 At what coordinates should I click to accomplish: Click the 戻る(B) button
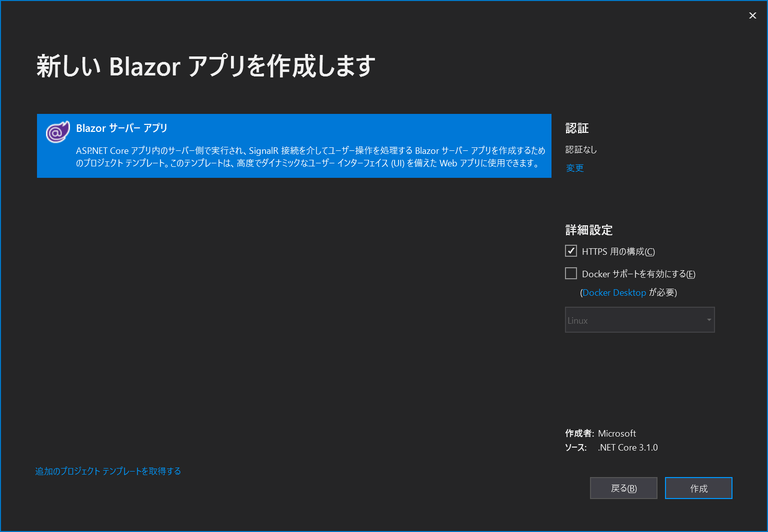point(623,488)
